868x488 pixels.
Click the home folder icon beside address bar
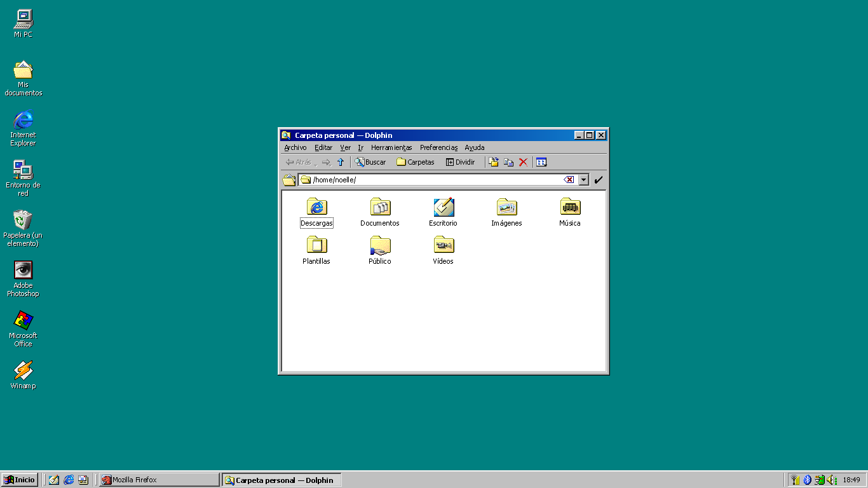289,180
